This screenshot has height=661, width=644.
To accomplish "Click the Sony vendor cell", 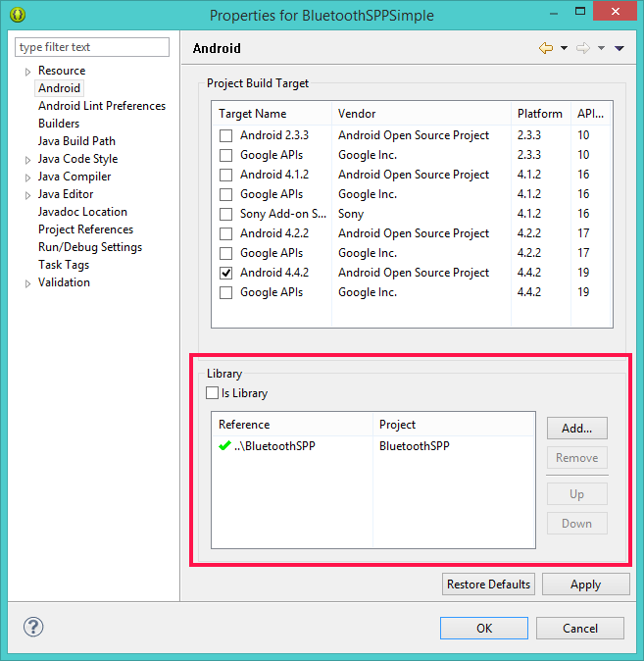I will [351, 214].
